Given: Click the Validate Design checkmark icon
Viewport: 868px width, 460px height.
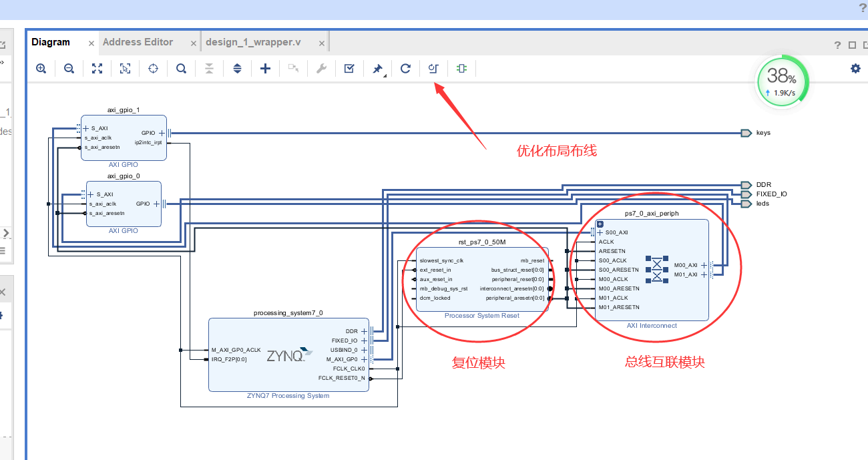Looking at the screenshot, I should point(349,68).
